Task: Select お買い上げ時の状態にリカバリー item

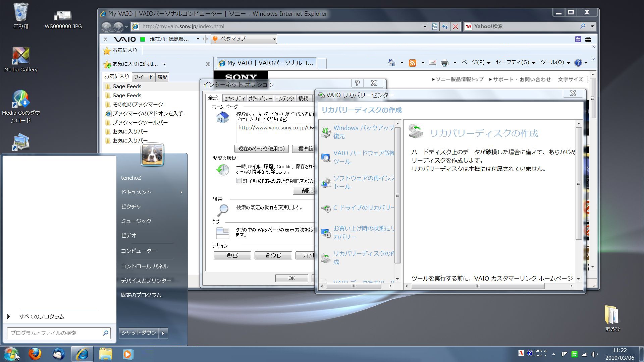Action: pyautogui.click(x=358, y=233)
